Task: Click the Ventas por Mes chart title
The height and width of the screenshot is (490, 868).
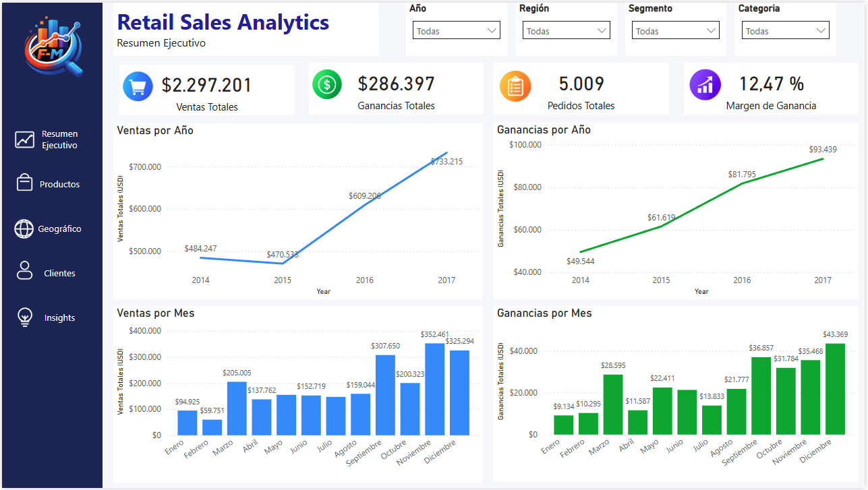Action: (x=156, y=313)
